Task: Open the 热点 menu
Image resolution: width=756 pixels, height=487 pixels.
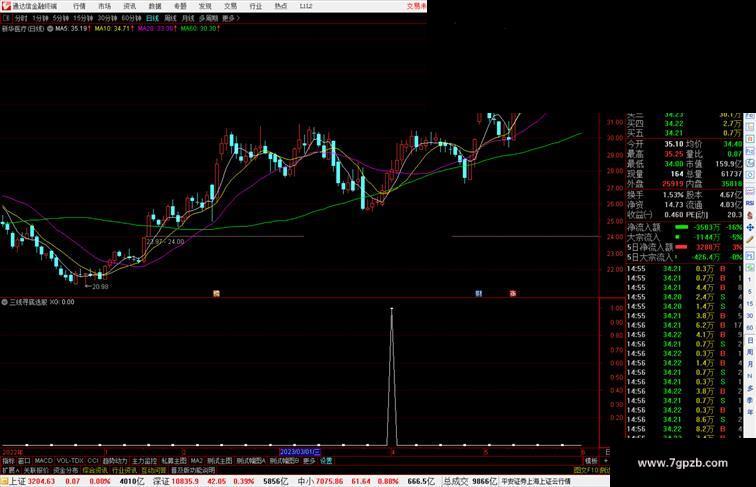Action: coord(281,6)
